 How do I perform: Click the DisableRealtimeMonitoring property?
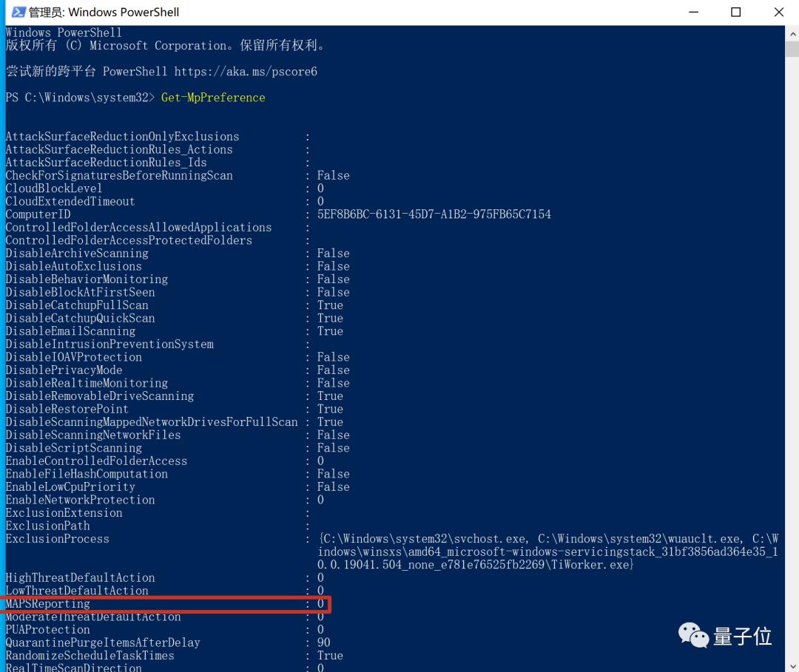point(87,384)
